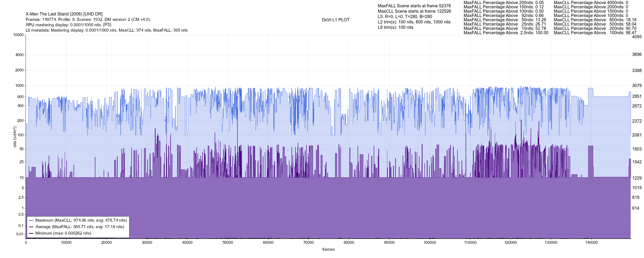The height and width of the screenshot is (258, 644).
Task: Click the 10000 nits y-axis tick label
Action: pyautogui.click(x=18, y=35)
